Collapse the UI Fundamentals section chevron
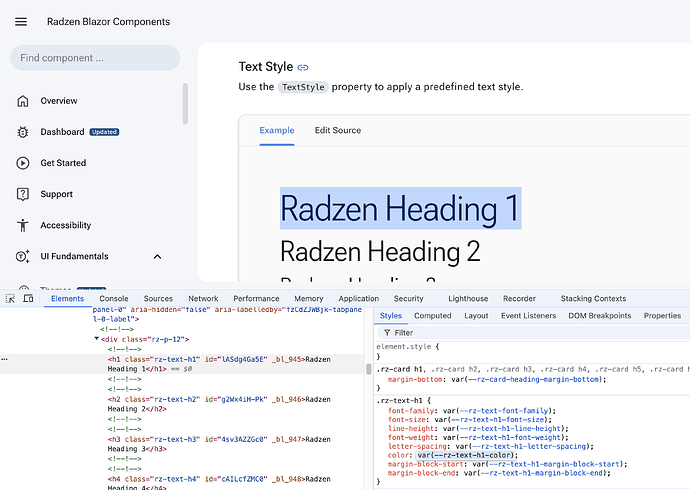The height and width of the screenshot is (490, 690). (x=157, y=257)
